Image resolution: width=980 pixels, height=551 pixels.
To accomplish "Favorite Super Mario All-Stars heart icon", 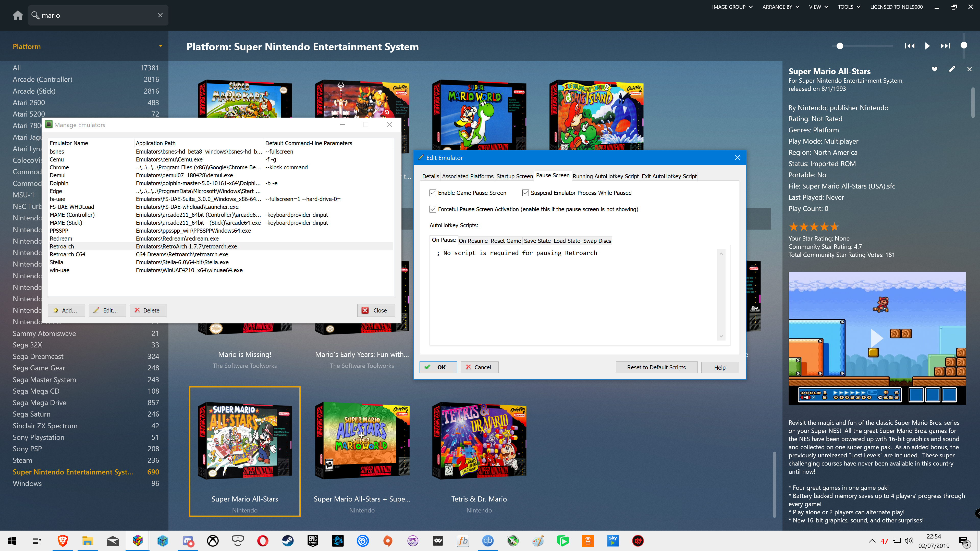I will (x=934, y=69).
